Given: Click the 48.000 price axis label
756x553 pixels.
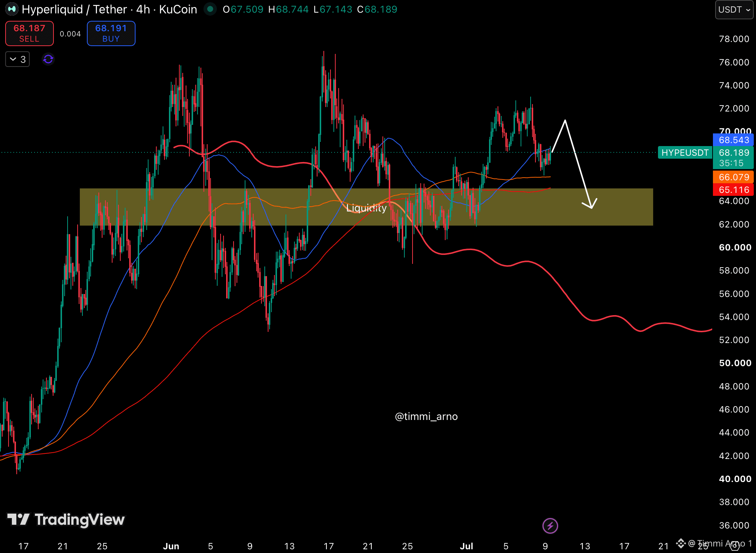Looking at the screenshot, I should tap(734, 386).
